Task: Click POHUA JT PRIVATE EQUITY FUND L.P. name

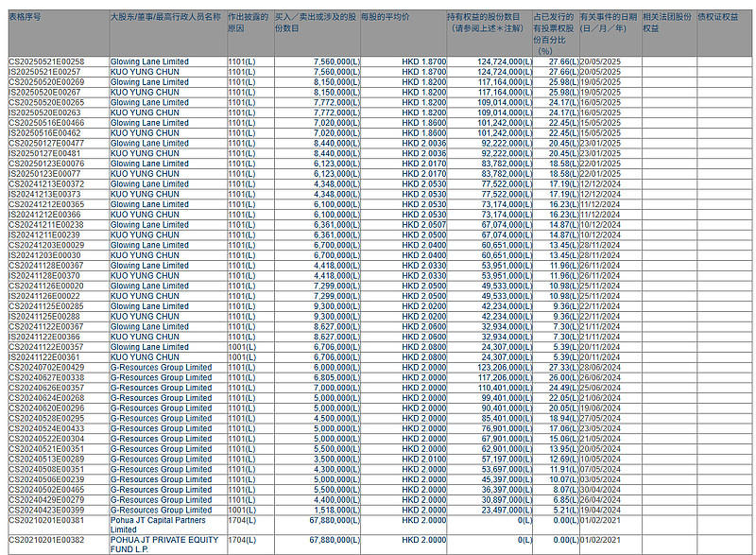Action: (164, 545)
